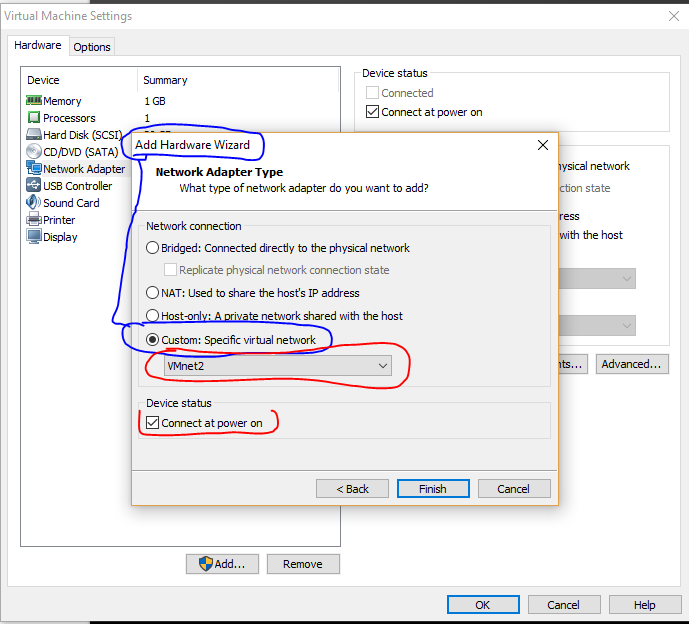This screenshot has height=624, width=689.
Task: Select the Bridged network radio button
Action: (153, 248)
